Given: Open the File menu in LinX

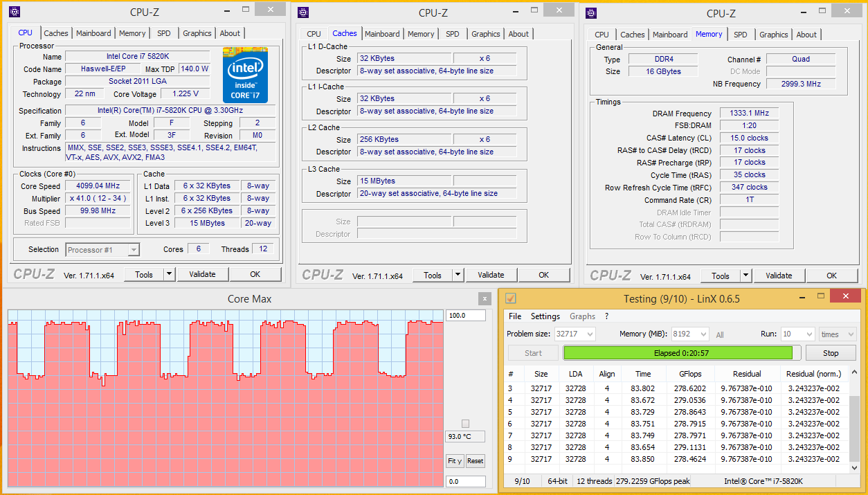Looking at the screenshot, I should pyautogui.click(x=515, y=316).
